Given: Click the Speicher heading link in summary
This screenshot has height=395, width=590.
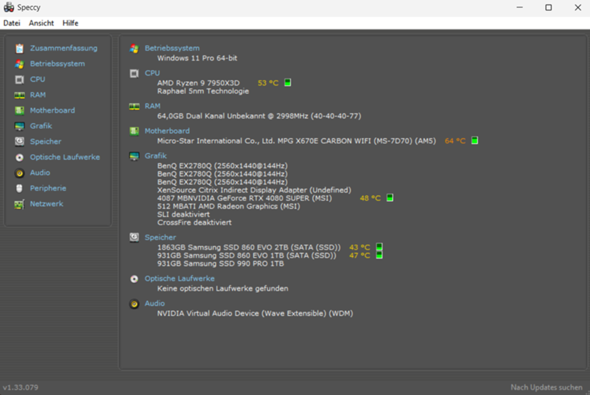Looking at the screenshot, I should (160, 237).
